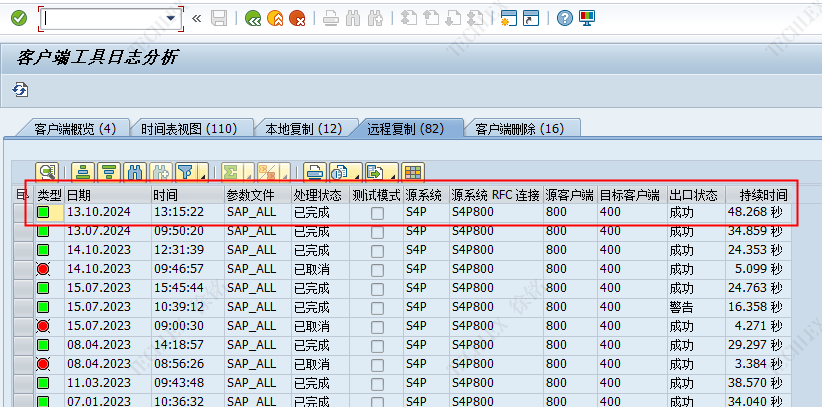Screen dimensions: 822x407
Task: Open the command field dropdown arrow
Action: (x=172, y=18)
